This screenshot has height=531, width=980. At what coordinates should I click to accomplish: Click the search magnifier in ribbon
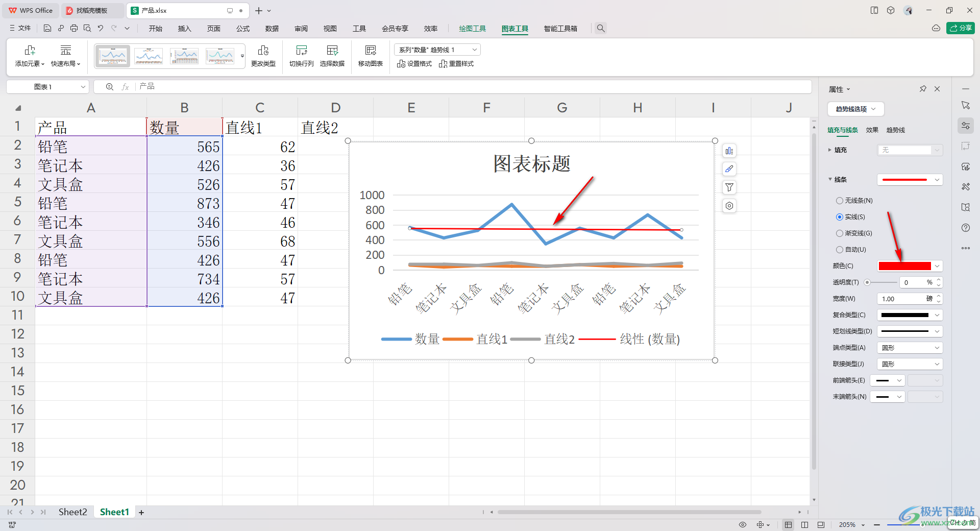tap(601, 29)
